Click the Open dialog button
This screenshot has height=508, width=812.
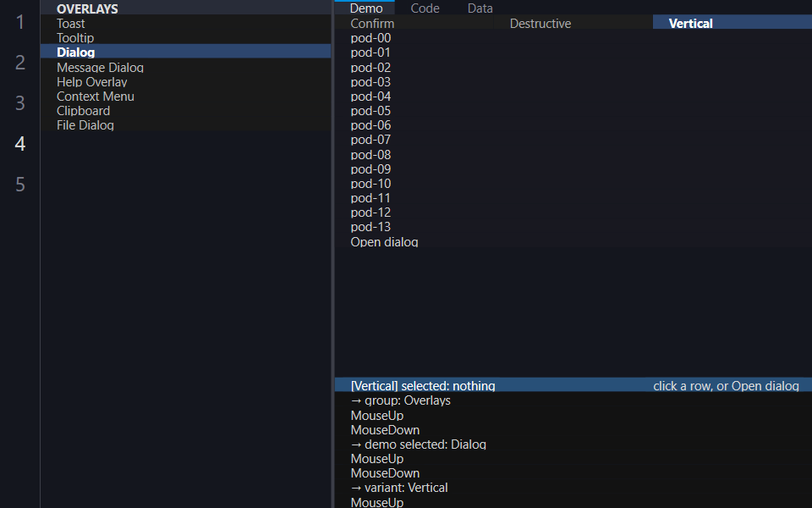click(573, 241)
